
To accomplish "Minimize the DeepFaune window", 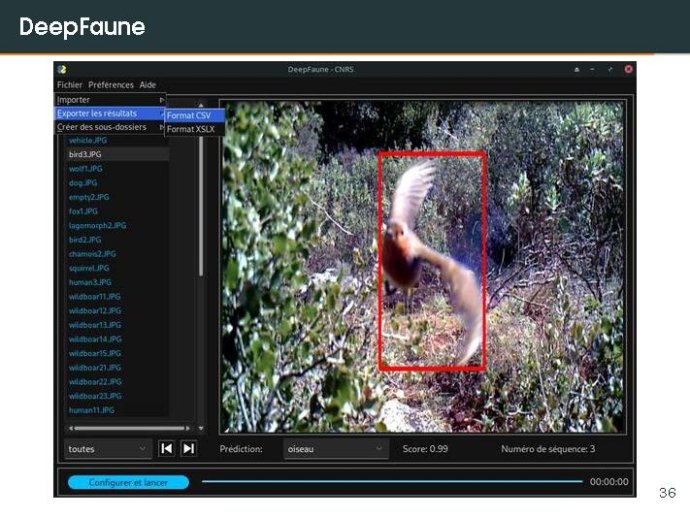I will [x=592, y=70].
